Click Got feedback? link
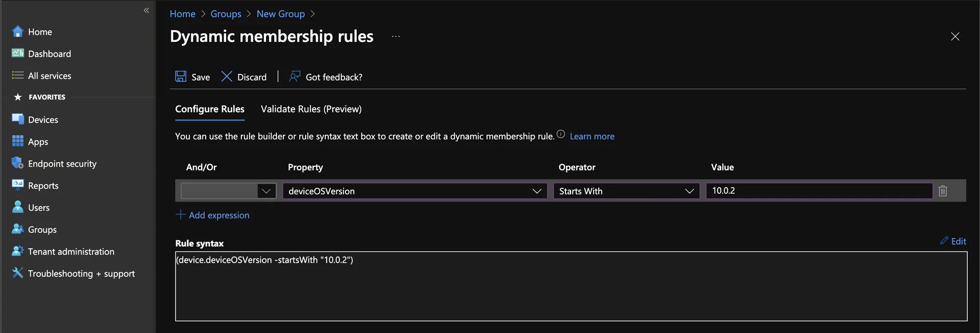Viewport: 980px width, 333px height. 334,77
